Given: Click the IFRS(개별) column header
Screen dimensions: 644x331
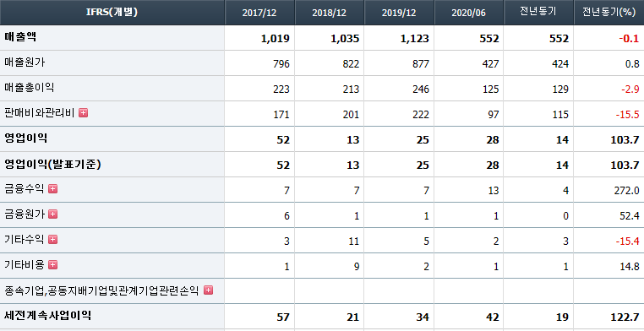Looking at the screenshot, I should [x=112, y=13].
